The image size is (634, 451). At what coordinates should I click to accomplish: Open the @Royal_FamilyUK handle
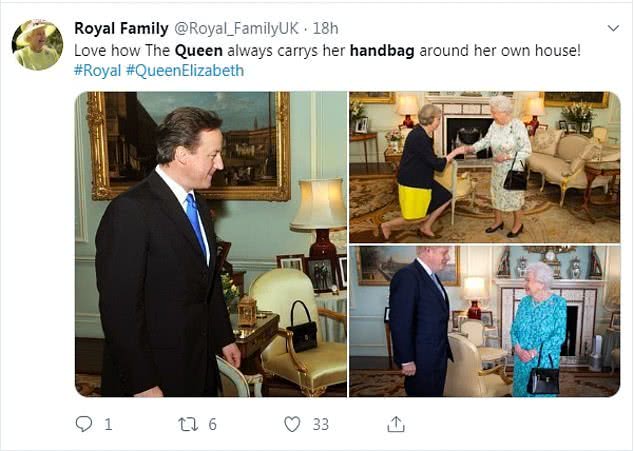239,28
